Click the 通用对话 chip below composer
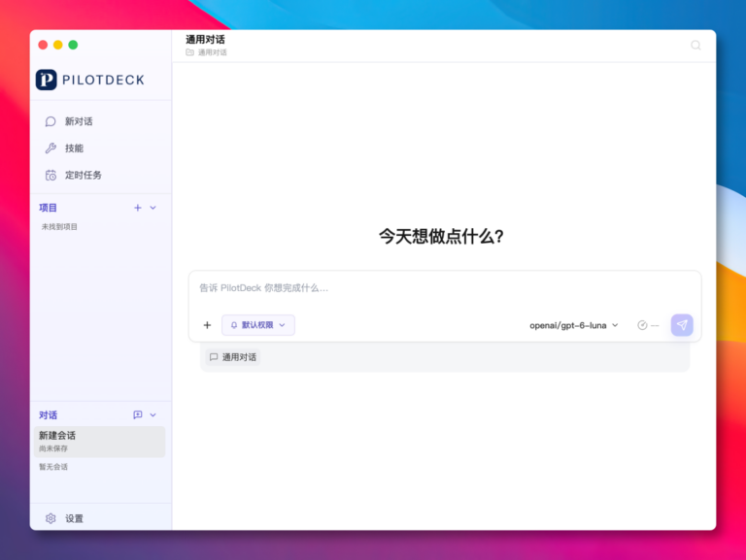The height and width of the screenshot is (560, 746). pos(233,357)
